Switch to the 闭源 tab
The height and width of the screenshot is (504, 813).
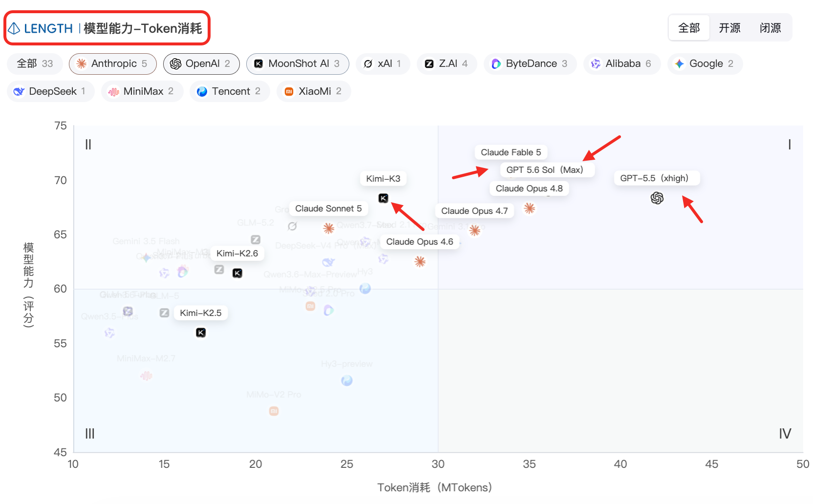tap(770, 28)
